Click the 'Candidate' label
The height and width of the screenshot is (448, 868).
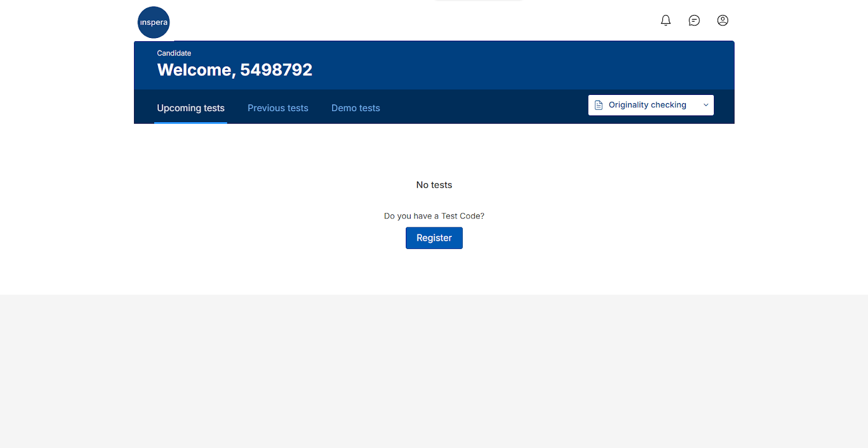click(x=174, y=53)
